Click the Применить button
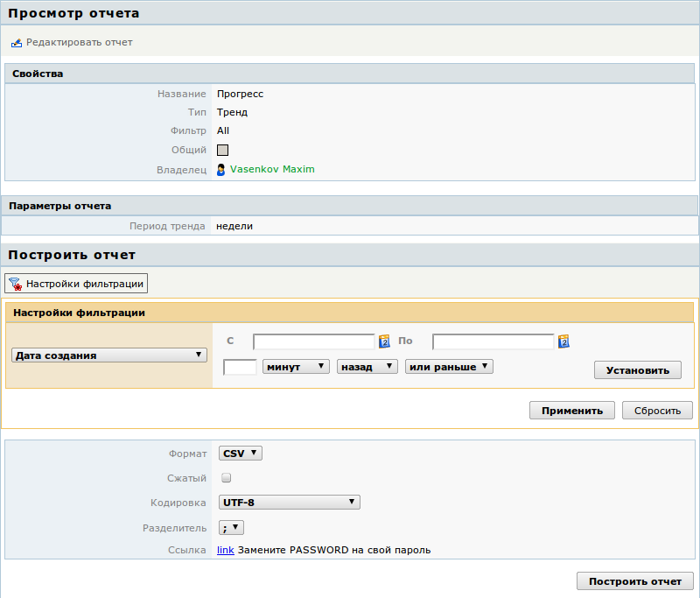Image resolution: width=700 pixels, height=598 pixels. [571, 411]
